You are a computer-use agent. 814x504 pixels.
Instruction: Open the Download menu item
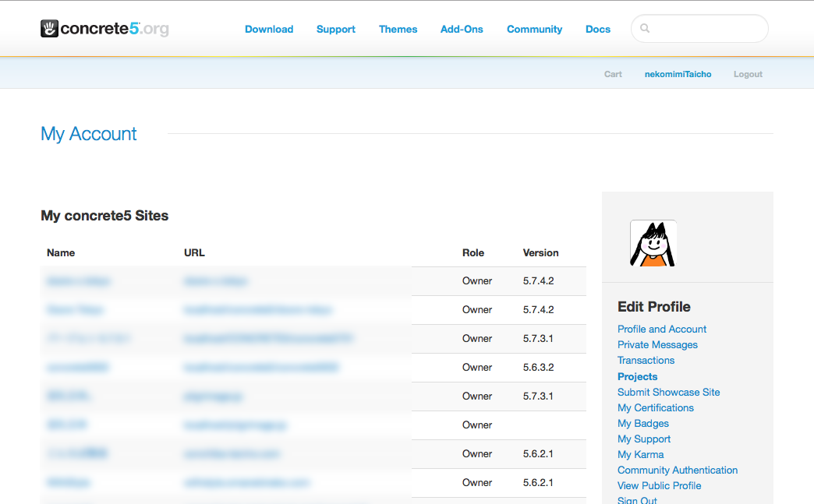click(x=269, y=30)
